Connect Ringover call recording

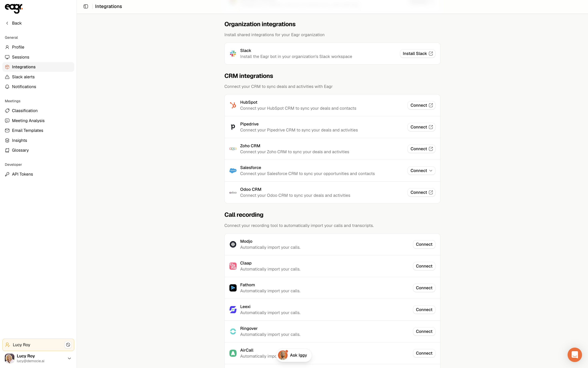(424, 331)
